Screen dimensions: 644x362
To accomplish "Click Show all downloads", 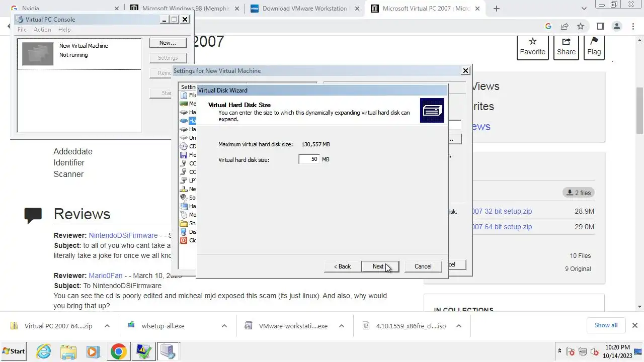I will tap(606, 325).
